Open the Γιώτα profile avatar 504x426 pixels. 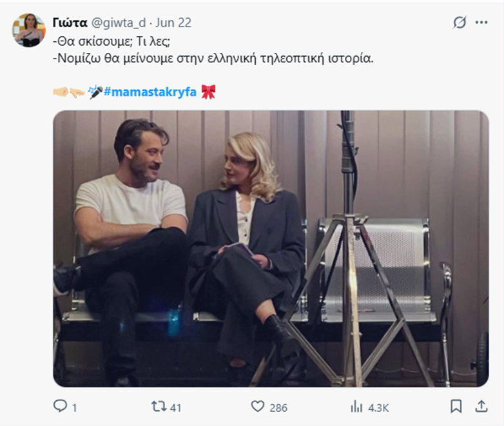click(x=30, y=30)
